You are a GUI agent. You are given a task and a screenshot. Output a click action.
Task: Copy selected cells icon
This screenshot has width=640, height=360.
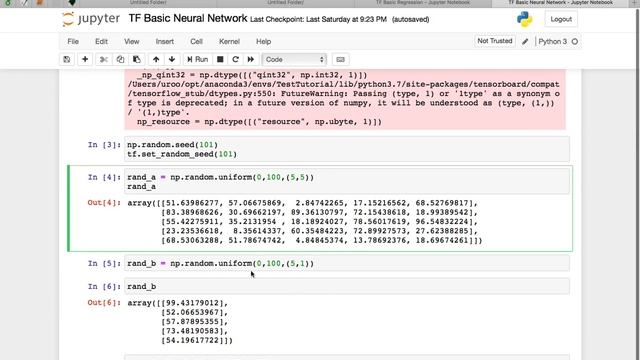pyautogui.click(x=120, y=60)
